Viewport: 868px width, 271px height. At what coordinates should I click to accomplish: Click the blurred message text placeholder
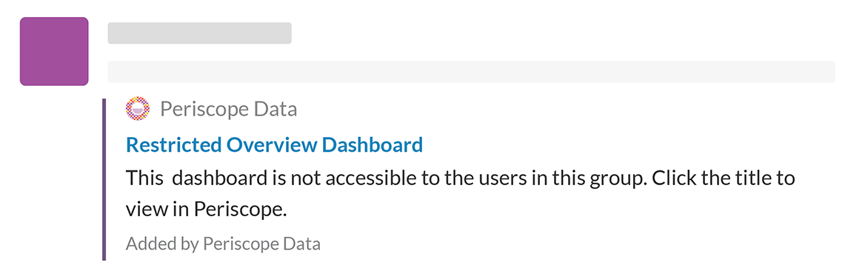pos(471,72)
